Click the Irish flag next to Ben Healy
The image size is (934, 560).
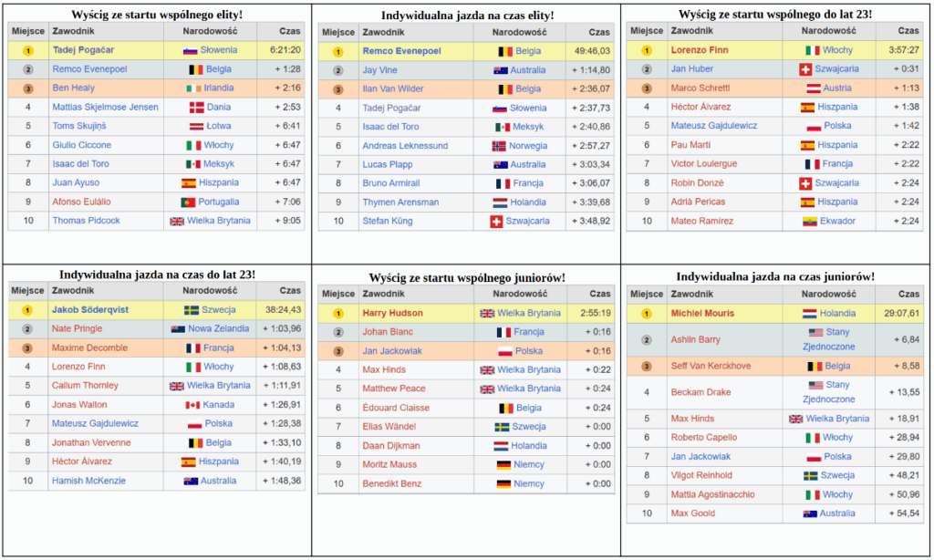[x=193, y=88]
